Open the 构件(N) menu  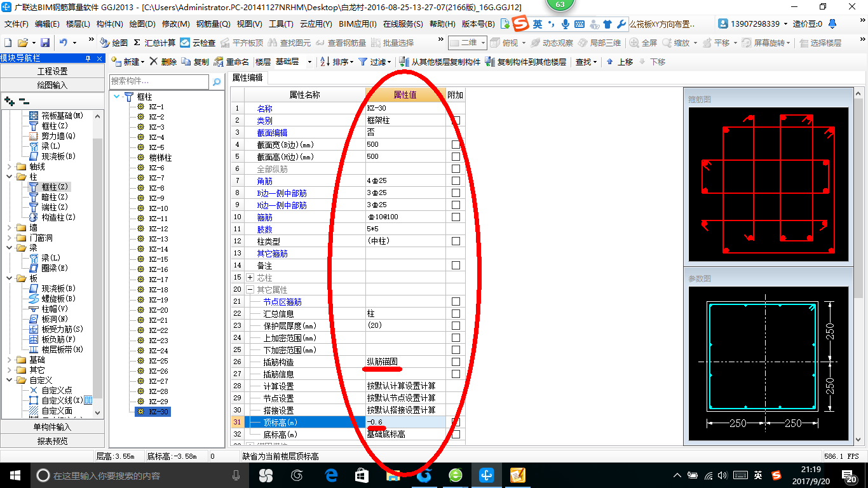[x=109, y=24]
